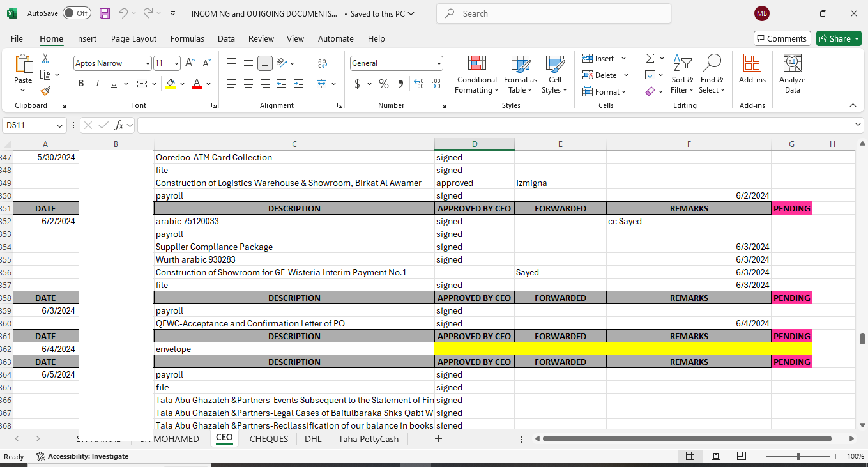The width and height of the screenshot is (868, 467).
Task: Switch to Normal view in status bar
Action: 690,456
